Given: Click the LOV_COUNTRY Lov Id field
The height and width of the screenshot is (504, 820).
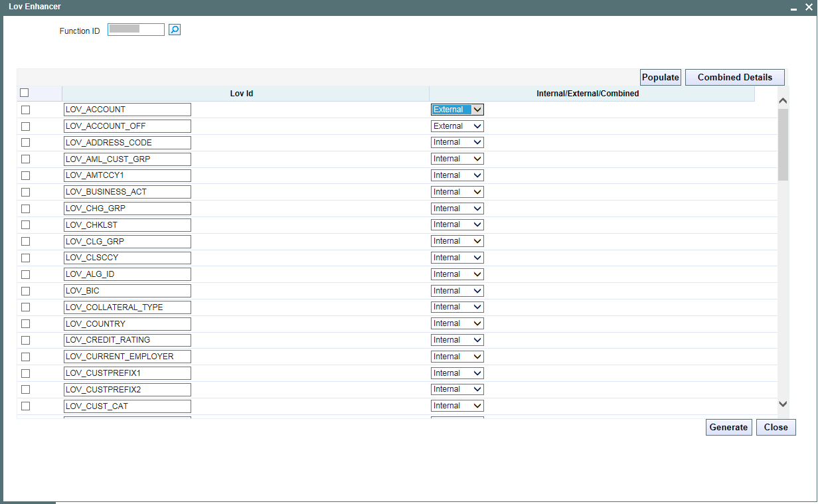Looking at the screenshot, I should (127, 323).
